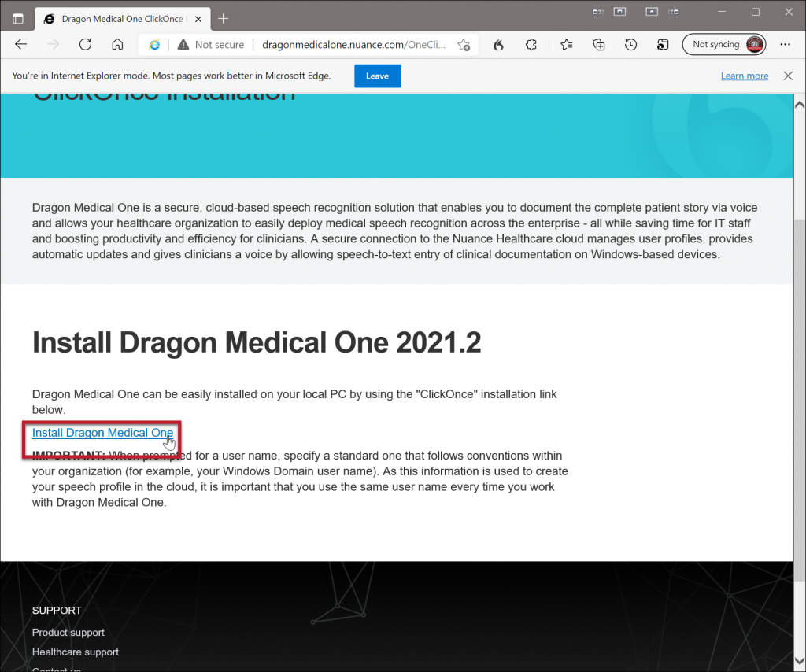
Task: Click the 'Not secure' label in address bar
Action: pyautogui.click(x=220, y=45)
